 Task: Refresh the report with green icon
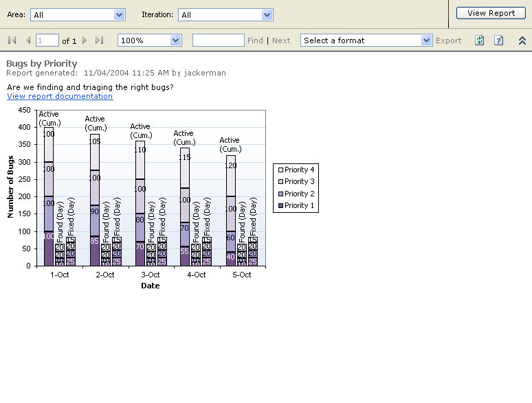pyautogui.click(x=480, y=41)
